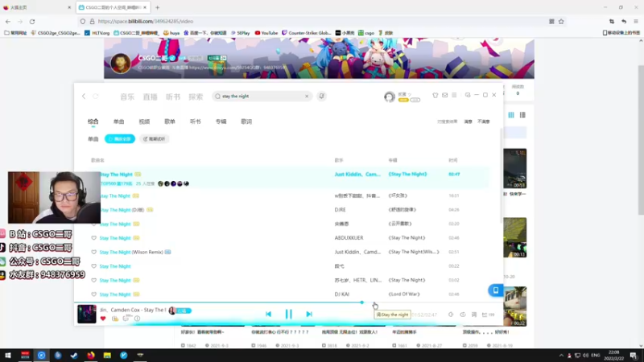Mark search results as 满意

point(469,121)
